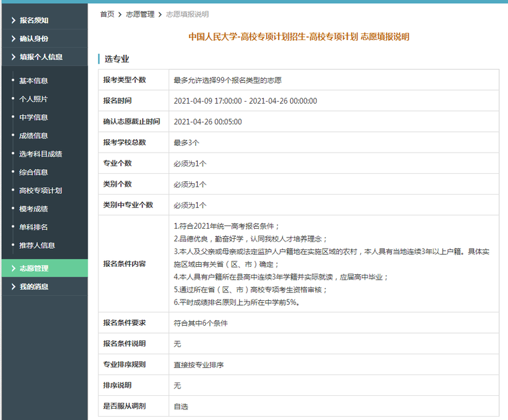Collapse the 填报个人信息 sidebar section

(44, 57)
